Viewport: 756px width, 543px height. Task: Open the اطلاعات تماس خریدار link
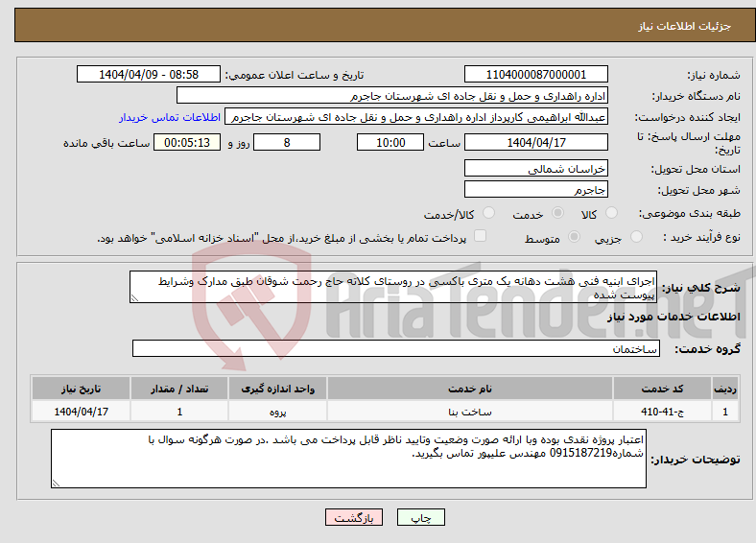click(x=170, y=117)
